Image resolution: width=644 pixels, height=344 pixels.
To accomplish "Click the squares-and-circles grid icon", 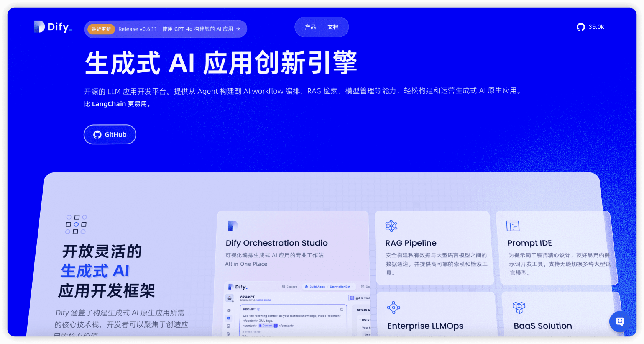I will click(x=76, y=224).
